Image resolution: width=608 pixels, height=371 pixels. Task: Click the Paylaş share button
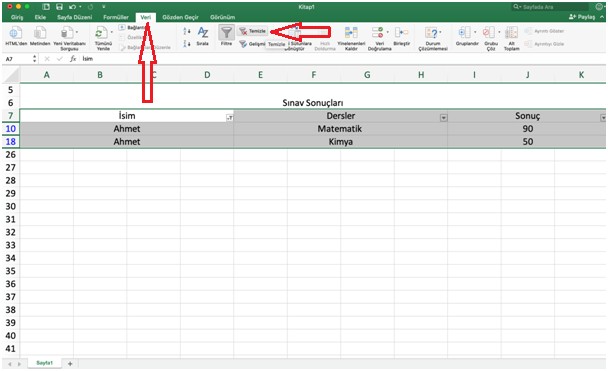pyautogui.click(x=582, y=17)
